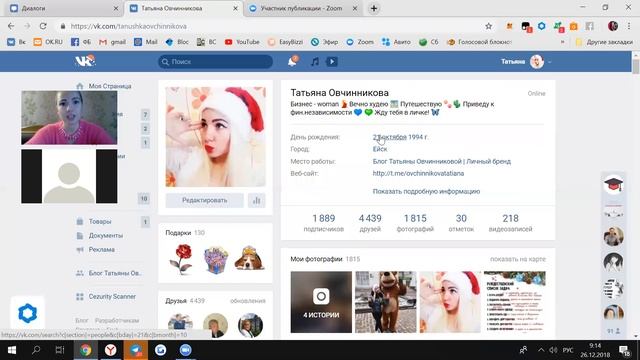Open the main profile avatar photo
Screen dimensions: 640x360
pyautogui.click(x=216, y=137)
